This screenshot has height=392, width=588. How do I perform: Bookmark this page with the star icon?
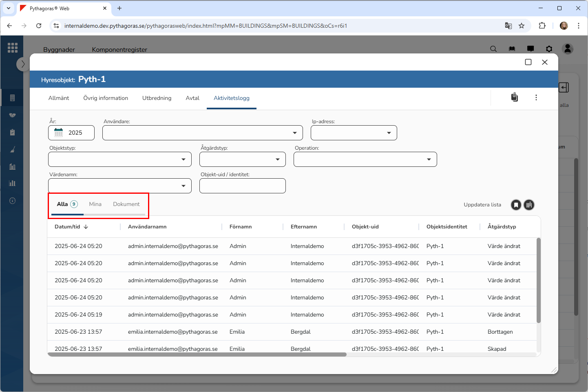521,26
